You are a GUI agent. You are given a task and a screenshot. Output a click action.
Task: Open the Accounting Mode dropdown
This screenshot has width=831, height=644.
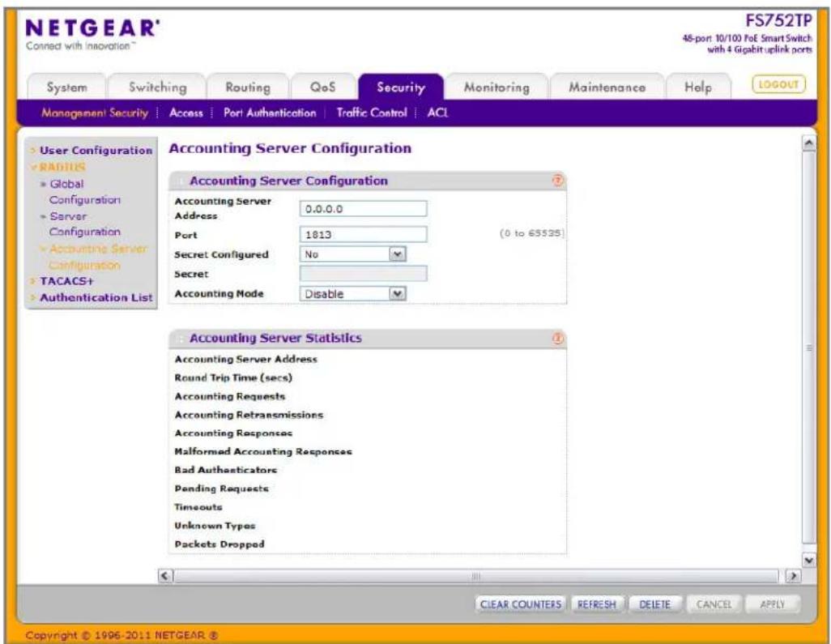pos(398,293)
